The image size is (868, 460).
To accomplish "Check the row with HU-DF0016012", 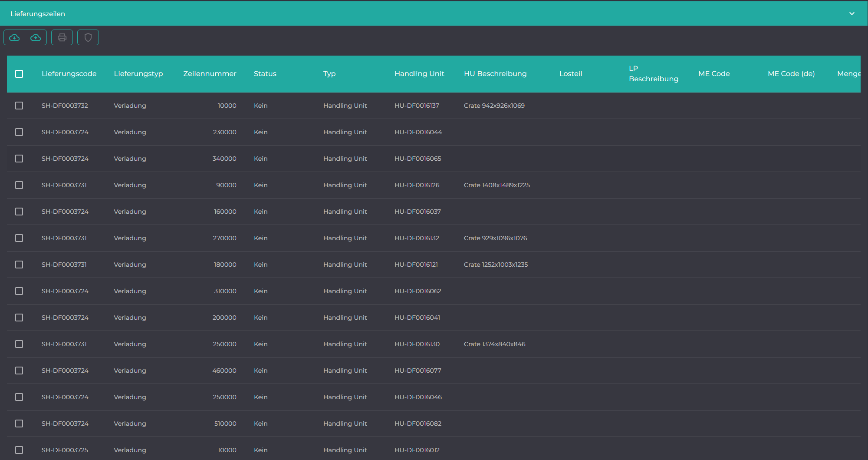I will tap(19, 450).
